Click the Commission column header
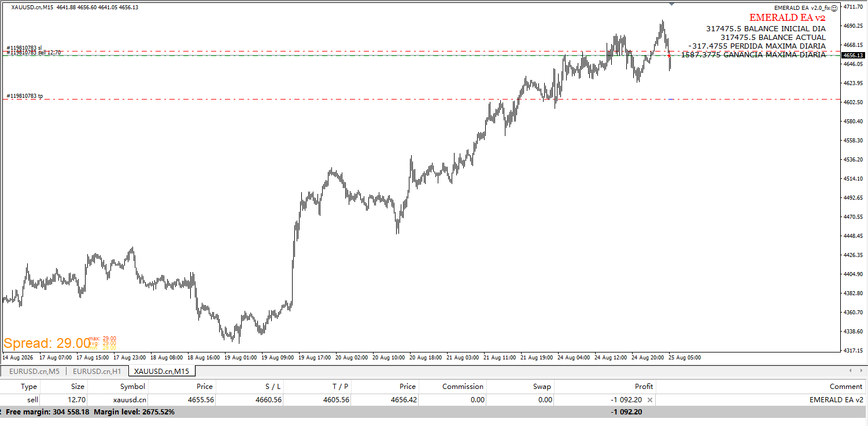 tap(463, 386)
